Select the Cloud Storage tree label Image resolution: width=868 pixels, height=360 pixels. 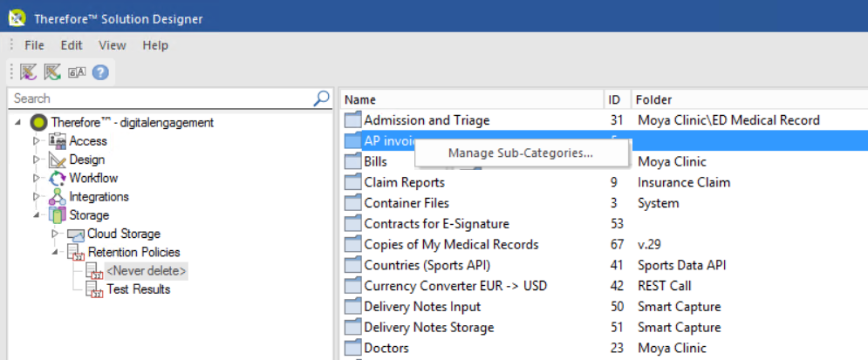point(124,234)
